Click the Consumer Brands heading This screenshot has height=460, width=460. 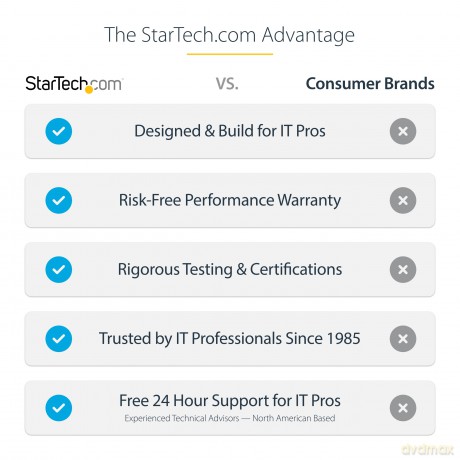pos(370,84)
